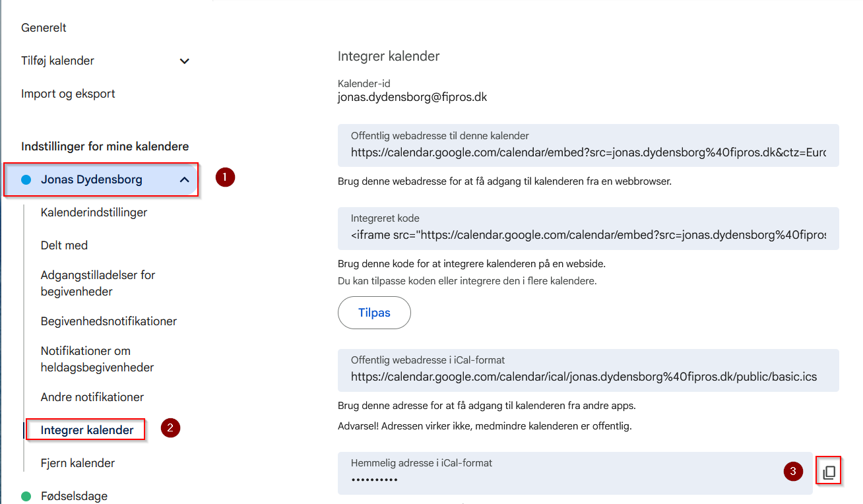Select Integrer kalender in the sidebar
This screenshot has height=504, width=863.
87,430
